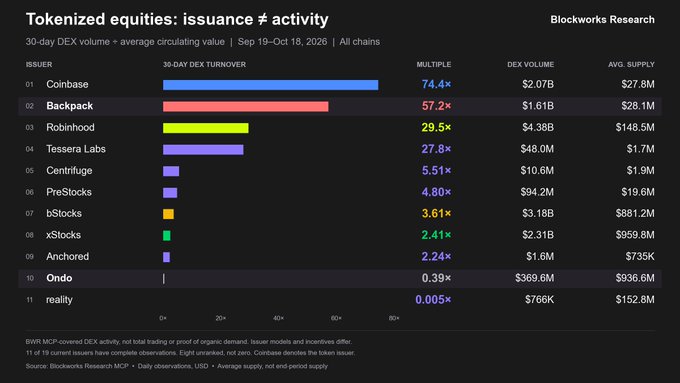The width and height of the screenshot is (680, 383).
Task: Select the Ondo issuer row label
Action: click(59, 278)
